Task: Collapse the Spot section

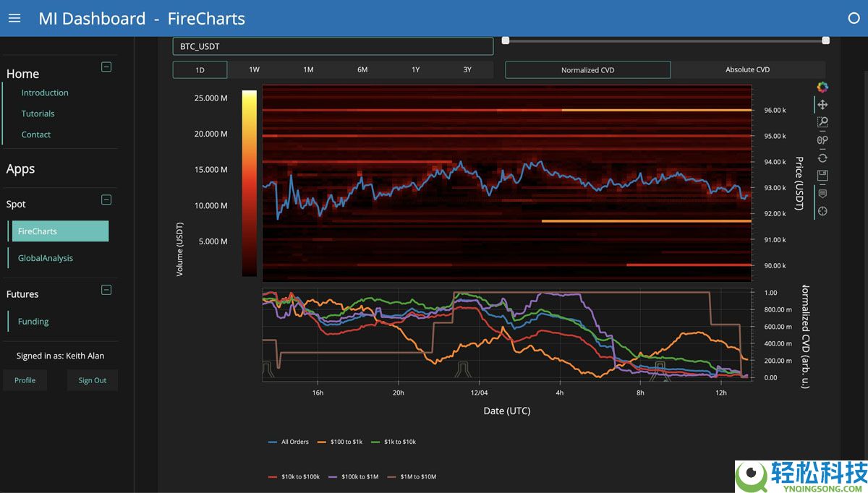Action: [106, 200]
